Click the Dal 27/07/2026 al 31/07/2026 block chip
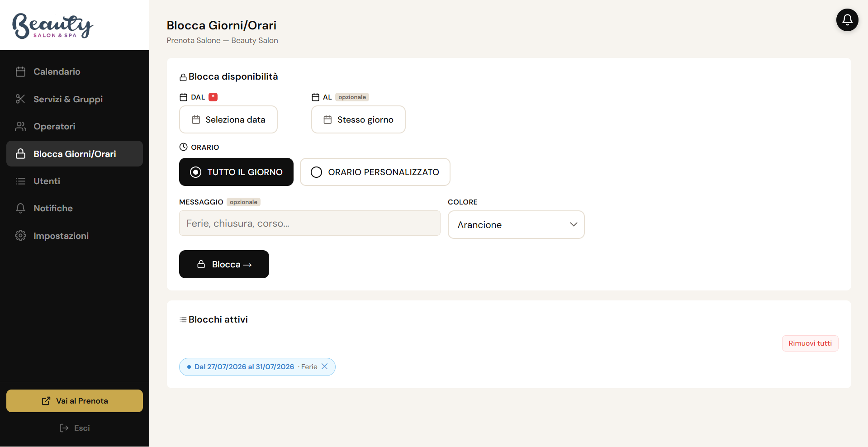 pos(257,367)
